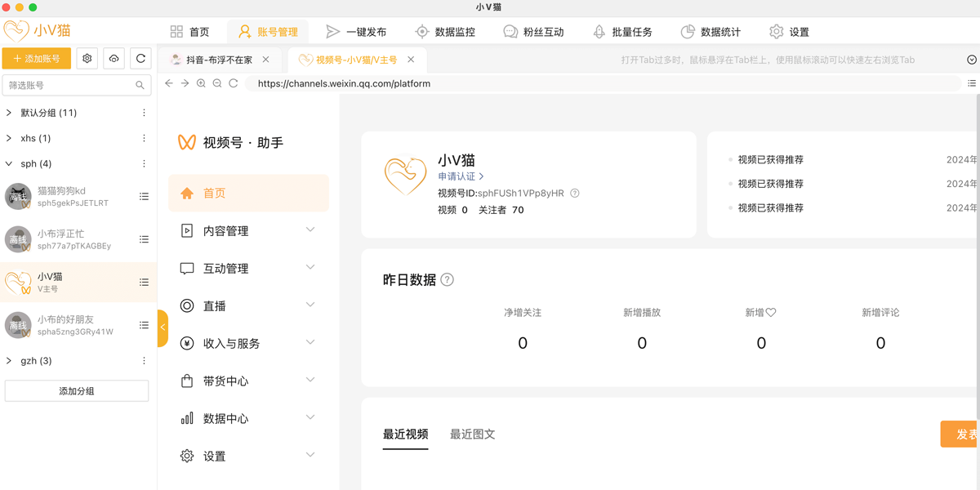This screenshot has height=490, width=980.
Task: Open the 粉丝互动 tab
Action: click(533, 32)
